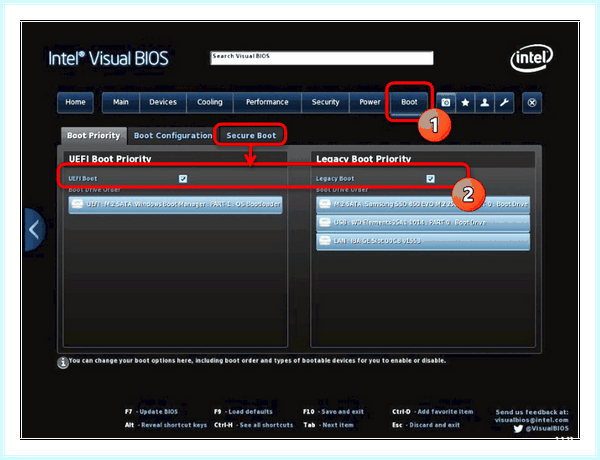Click the Legacy Boot label
This screenshot has width=600, height=460.
(x=335, y=179)
